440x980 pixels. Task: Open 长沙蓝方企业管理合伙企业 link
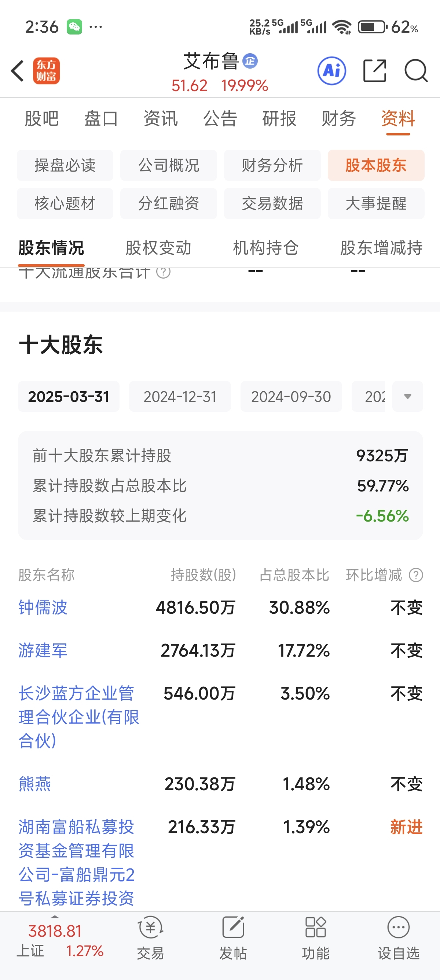(x=79, y=717)
